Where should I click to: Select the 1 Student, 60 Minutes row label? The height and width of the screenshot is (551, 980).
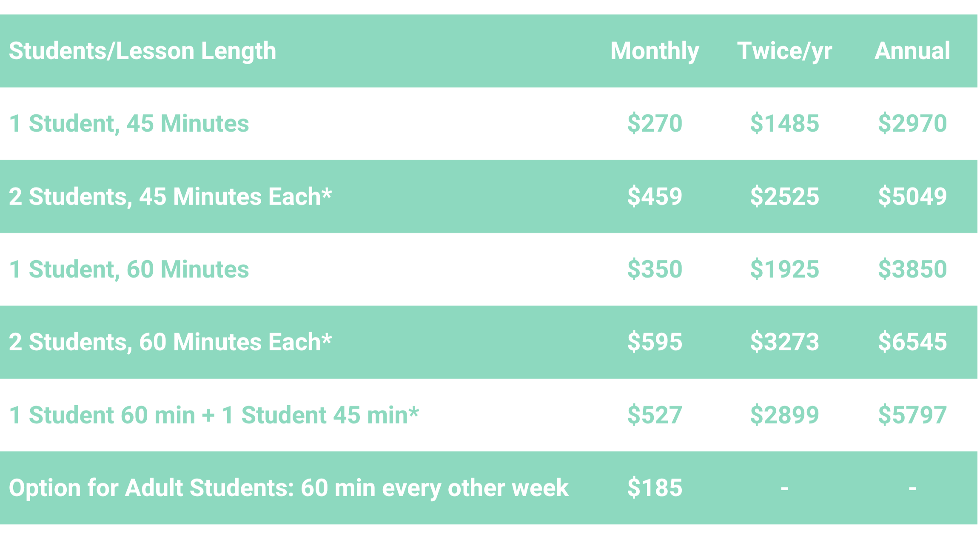129,270
